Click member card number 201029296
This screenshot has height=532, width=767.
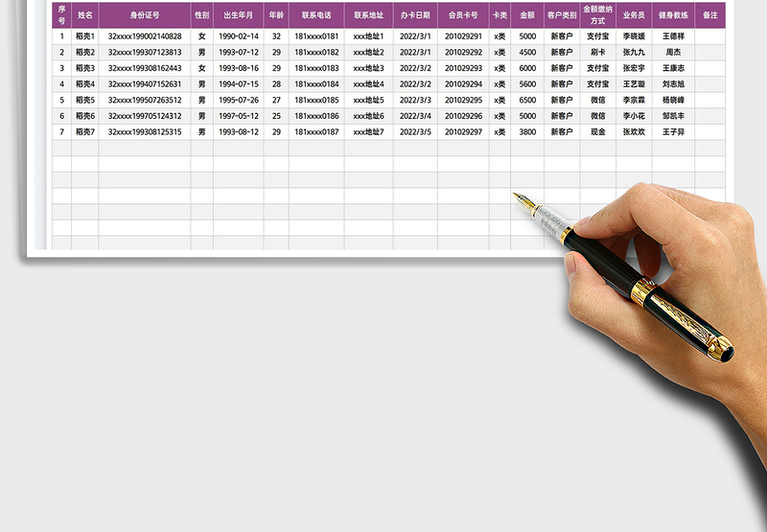coord(463,116)
